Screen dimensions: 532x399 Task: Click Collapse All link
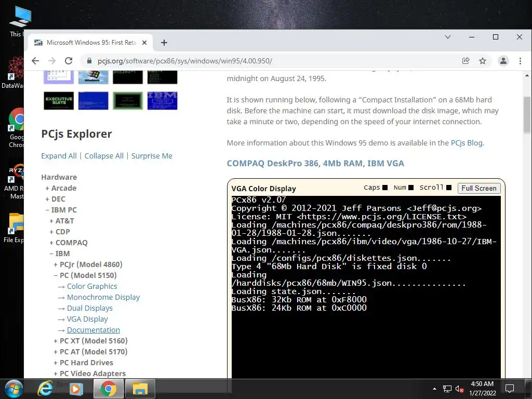pos(104,156)
